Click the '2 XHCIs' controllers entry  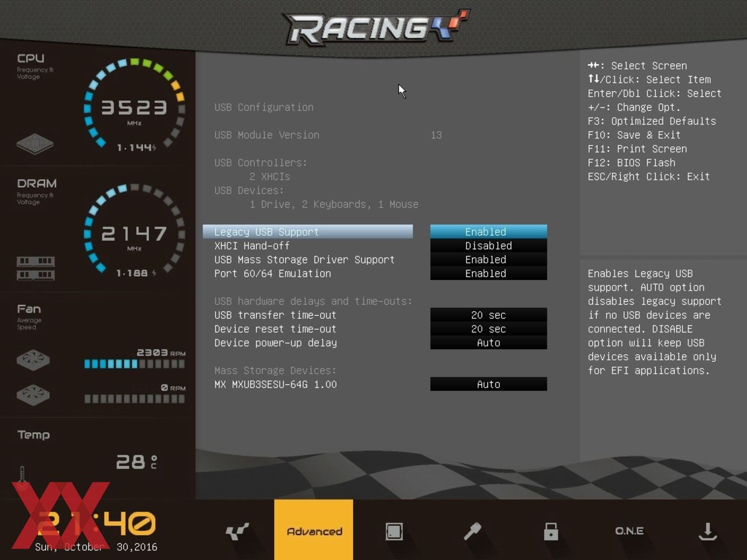[269, 176]
